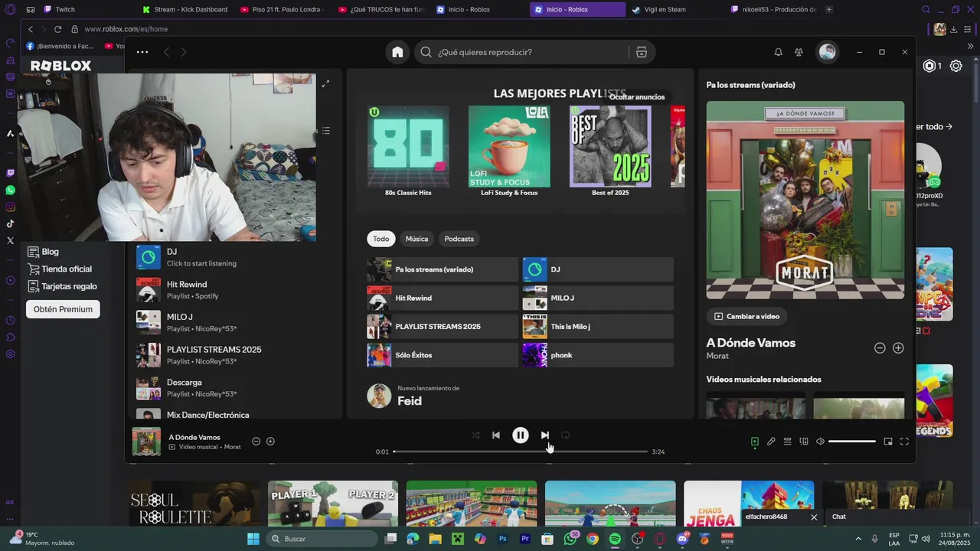Select MILO J in library sidebar
980x551 pixels.
coord(236,322)
